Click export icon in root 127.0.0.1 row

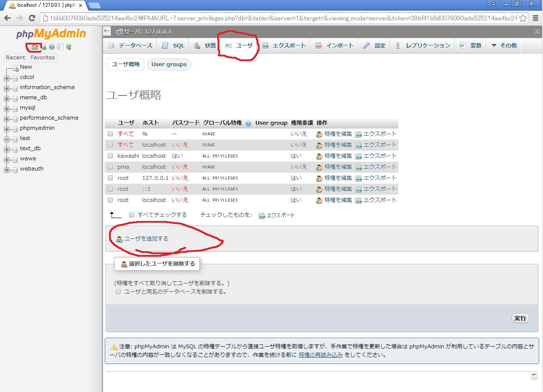pyautogui.click(x=358, y=179)
